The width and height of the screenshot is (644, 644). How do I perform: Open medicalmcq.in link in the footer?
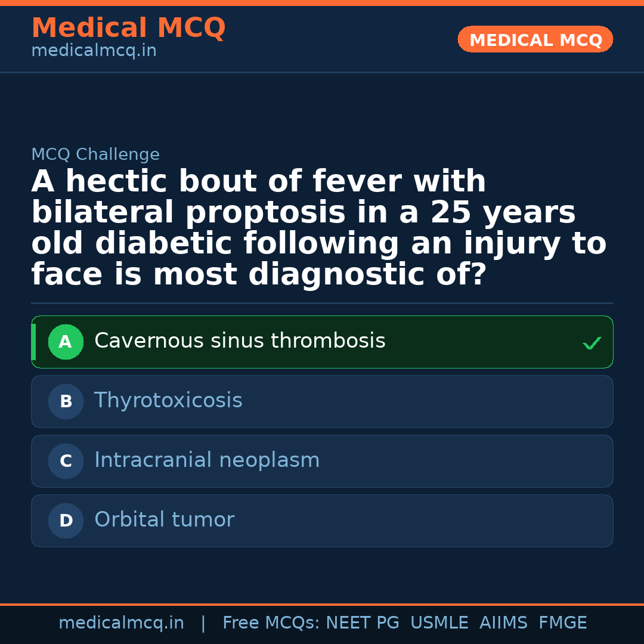[121, 623]
